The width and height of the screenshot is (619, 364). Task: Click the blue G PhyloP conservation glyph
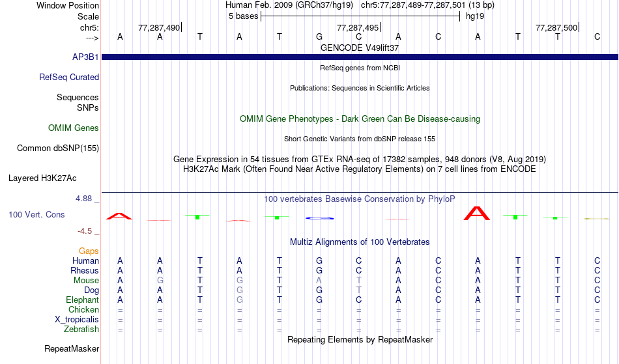320,217
